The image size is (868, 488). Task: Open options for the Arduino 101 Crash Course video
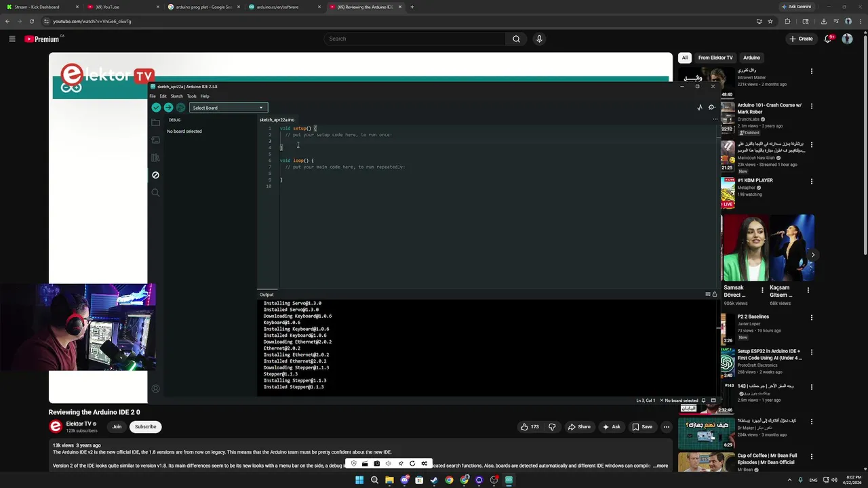812,106
